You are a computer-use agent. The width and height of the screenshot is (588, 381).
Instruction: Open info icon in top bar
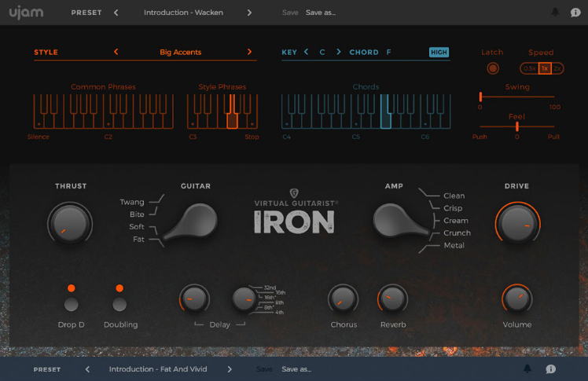[x=575, y=13]
